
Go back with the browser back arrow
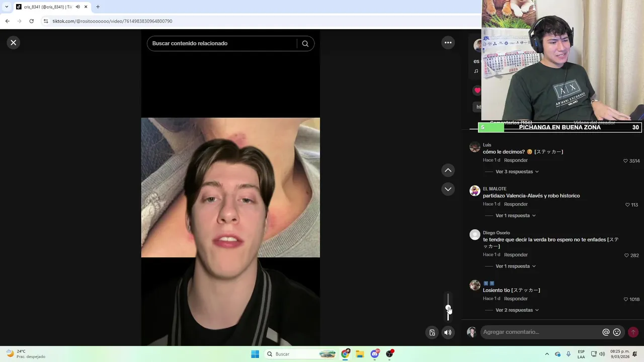tap(7, 21)
